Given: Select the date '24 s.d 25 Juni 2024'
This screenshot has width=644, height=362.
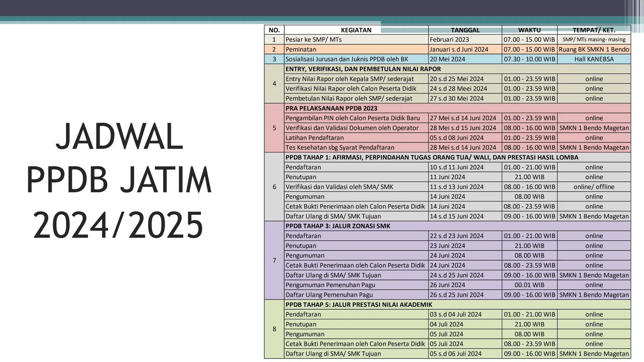Looking at the screenshot, I should click(x=465, y=275).
